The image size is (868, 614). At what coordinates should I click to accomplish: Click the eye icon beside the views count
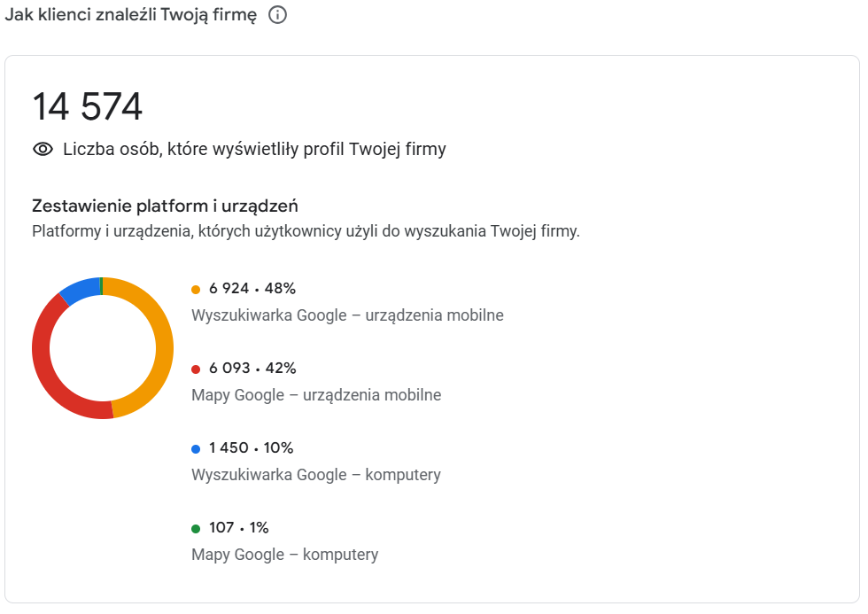coord(42,149)
